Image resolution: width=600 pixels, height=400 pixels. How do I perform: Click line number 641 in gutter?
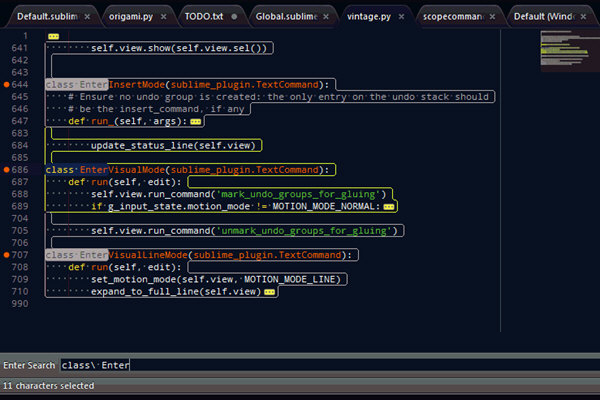pos(20,48)
